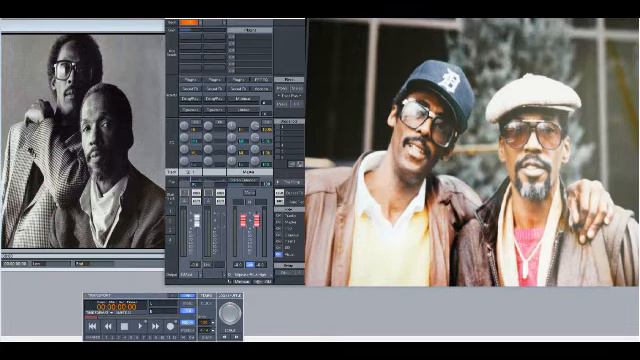Screen dimensions: 640x360
Task: Click first channel volume value box
Action: click(x=196, y=265)
